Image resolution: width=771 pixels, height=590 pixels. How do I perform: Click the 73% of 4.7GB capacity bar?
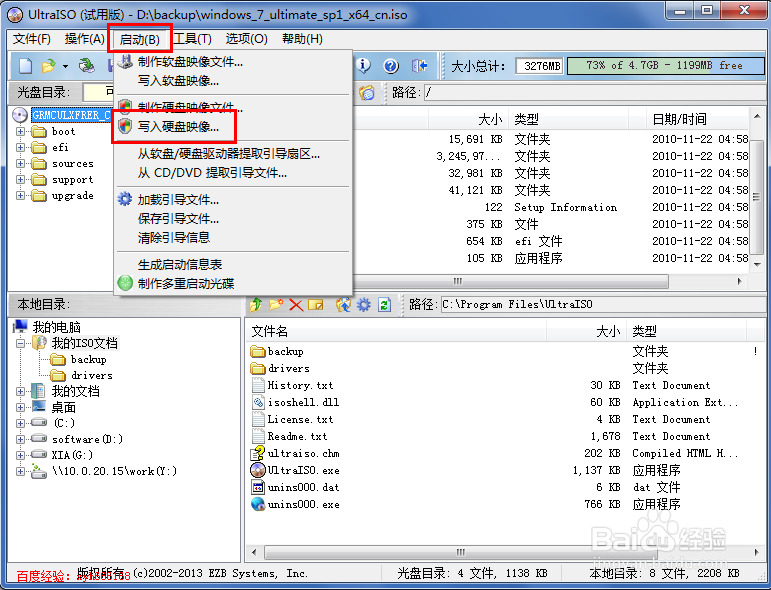pos(665,66)
